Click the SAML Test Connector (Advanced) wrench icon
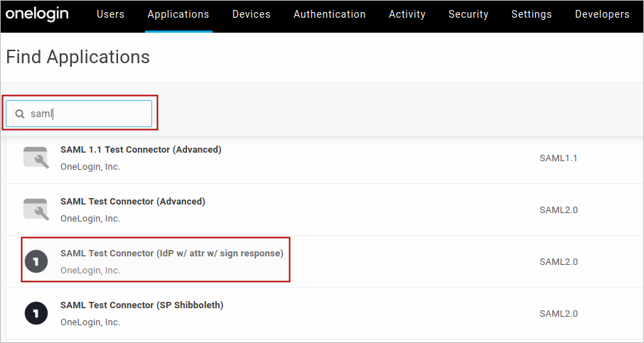The height and width of the screenshot is (343, 644). coord(36,209)
